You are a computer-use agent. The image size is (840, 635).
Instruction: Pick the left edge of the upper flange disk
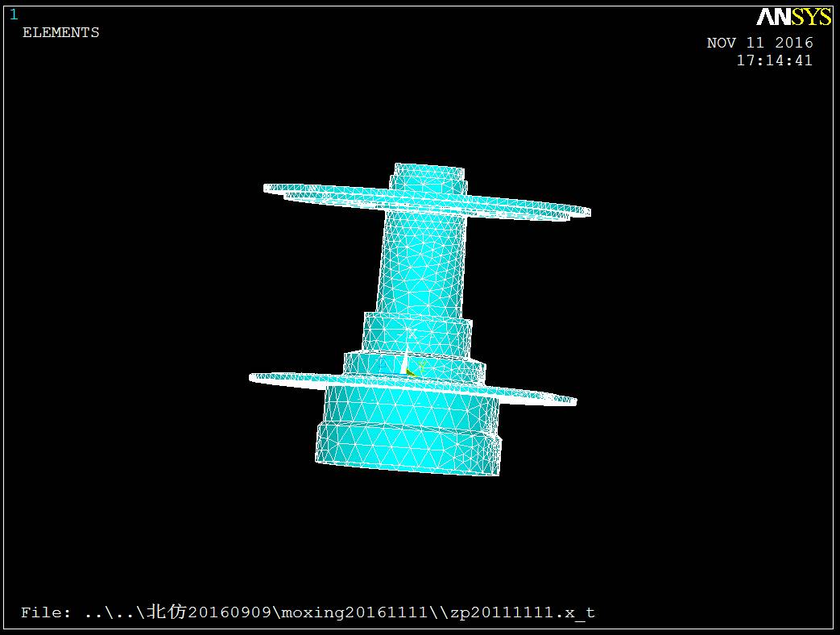(270, 189)
